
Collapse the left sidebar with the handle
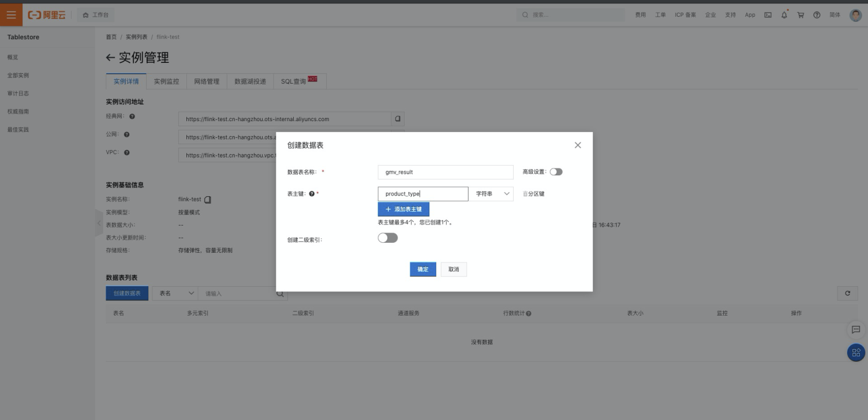(99, 223)
